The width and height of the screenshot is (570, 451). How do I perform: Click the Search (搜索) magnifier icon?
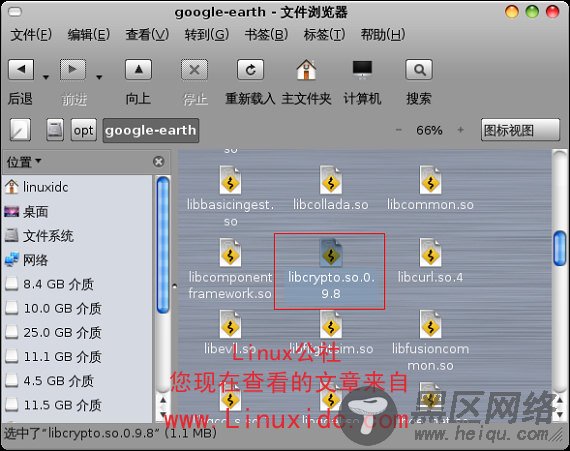point(419,69)
